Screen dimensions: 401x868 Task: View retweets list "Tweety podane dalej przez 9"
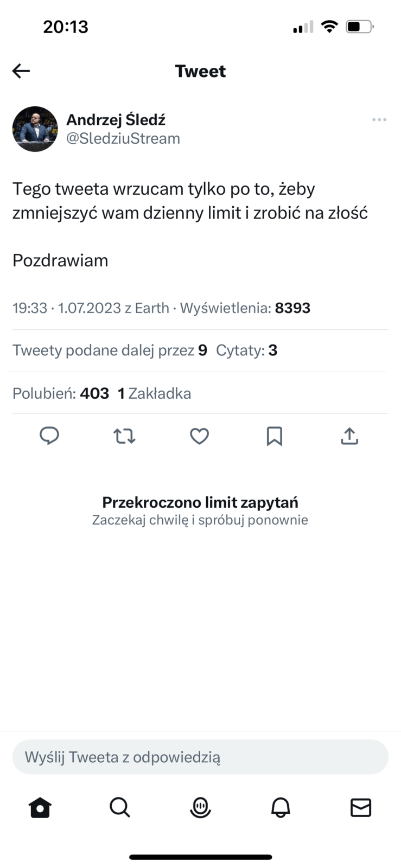[x=110, y=350]
